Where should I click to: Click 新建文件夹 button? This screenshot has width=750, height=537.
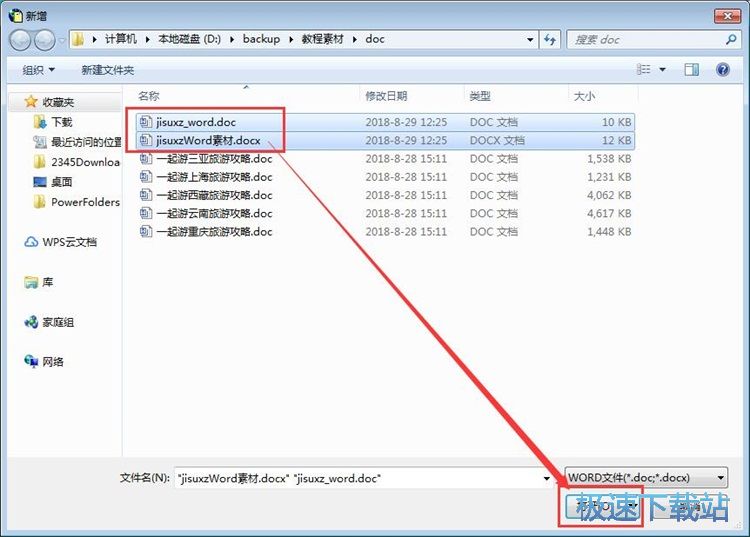tap(108, 70)
